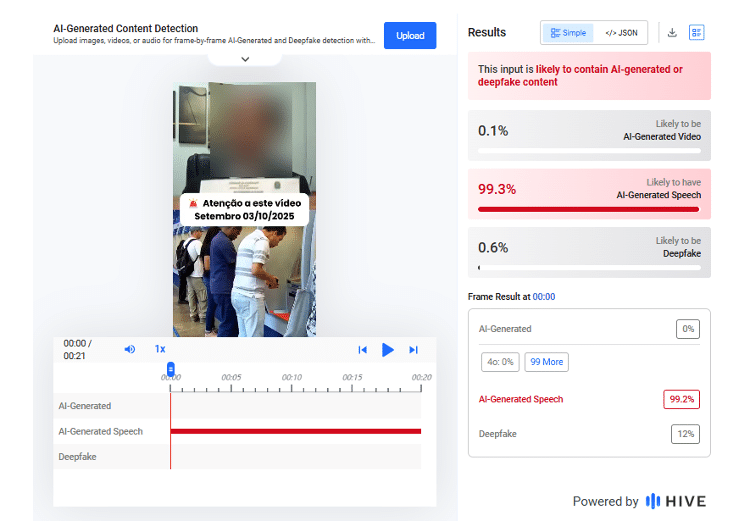750x521 pixels.
Task: Open the 00:00 frame timestamp link
Action: [x=544, y=297]
